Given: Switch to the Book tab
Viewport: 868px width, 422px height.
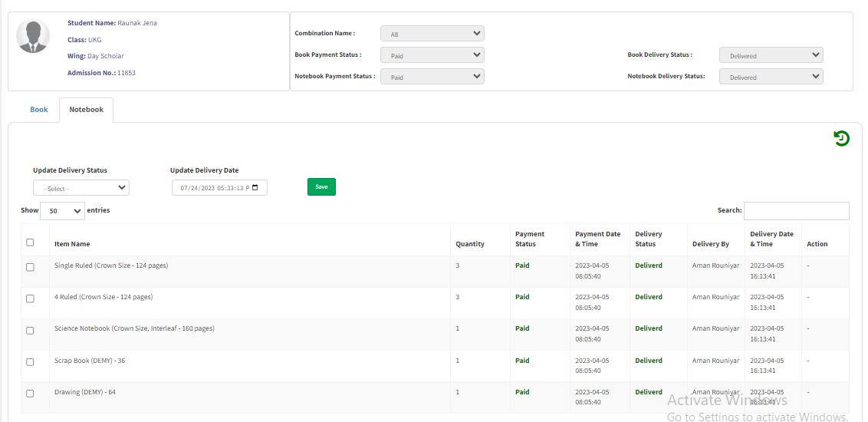Looking at the screenshot, I should click(x=39, y=110).
